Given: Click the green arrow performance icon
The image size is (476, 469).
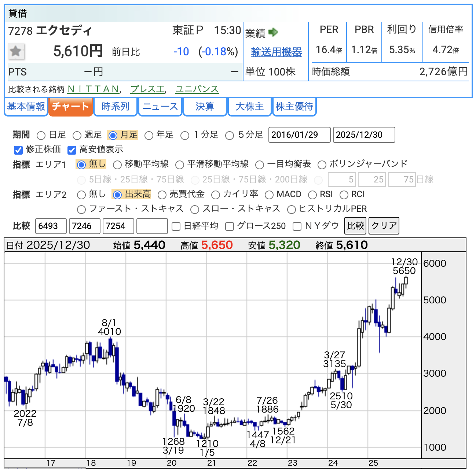Looking at the screenshot, I should click(273, 33).
